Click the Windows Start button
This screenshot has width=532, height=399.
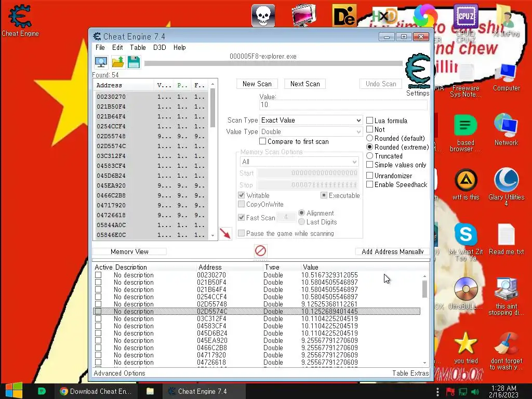pyautogui.click(x=14, y=391)
